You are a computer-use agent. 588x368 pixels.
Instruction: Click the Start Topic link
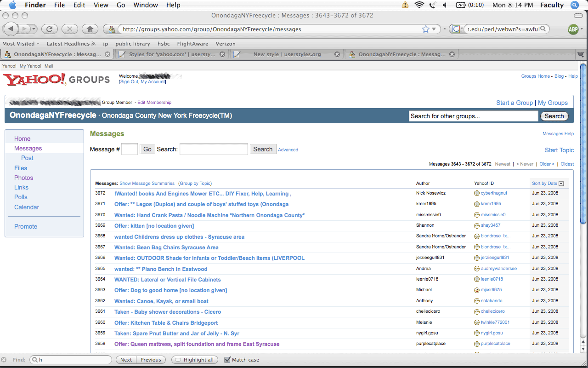pyautogui.click(x=559, y=150)
